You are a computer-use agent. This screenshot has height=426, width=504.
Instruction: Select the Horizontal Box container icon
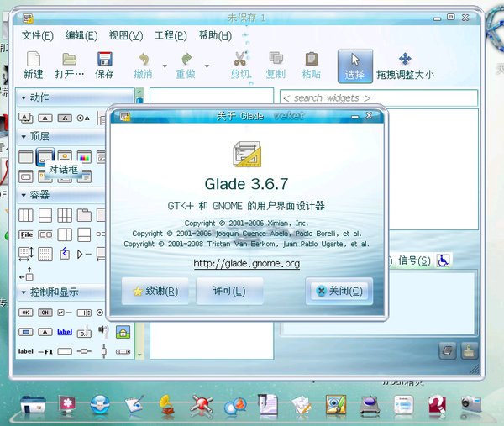click(x=26, y=215)
